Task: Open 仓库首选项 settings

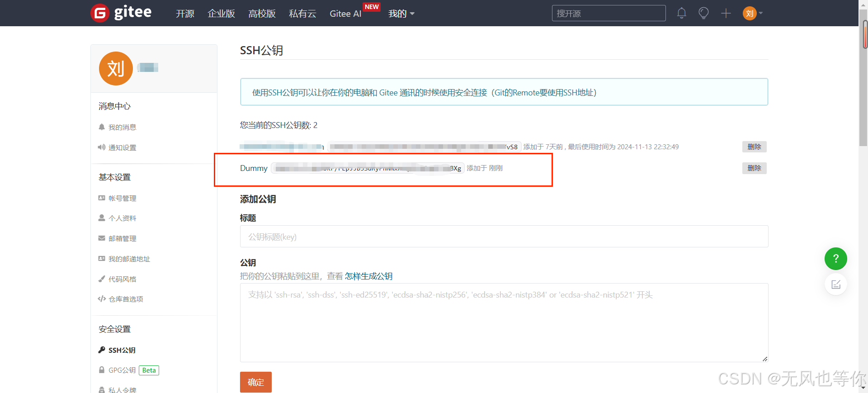Action: 126,299
